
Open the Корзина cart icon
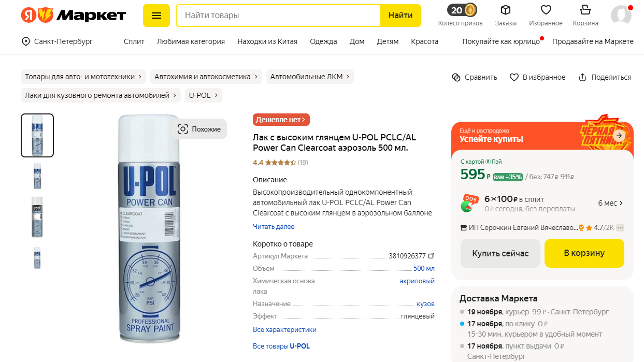click(585, 11)
